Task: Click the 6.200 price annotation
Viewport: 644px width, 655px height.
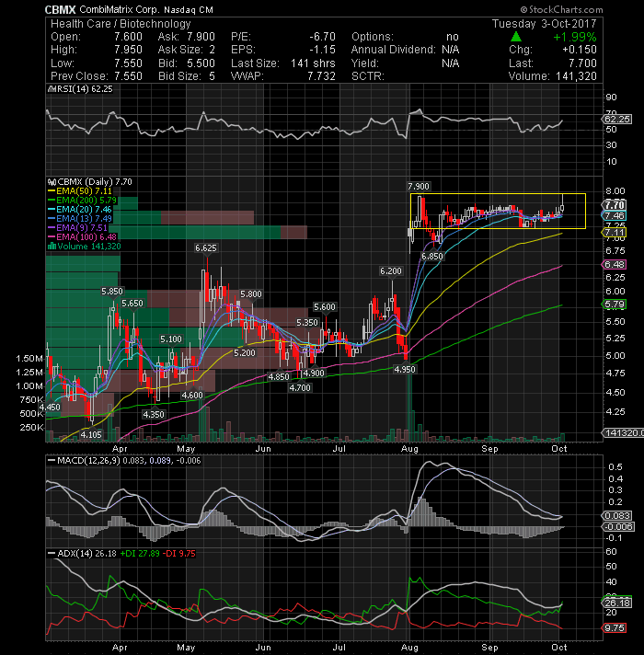Action: (x=391, y=271)
